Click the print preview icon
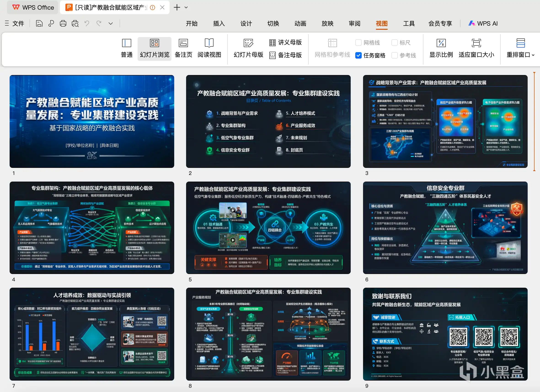The image size is (540, 392). click(75, 23)
